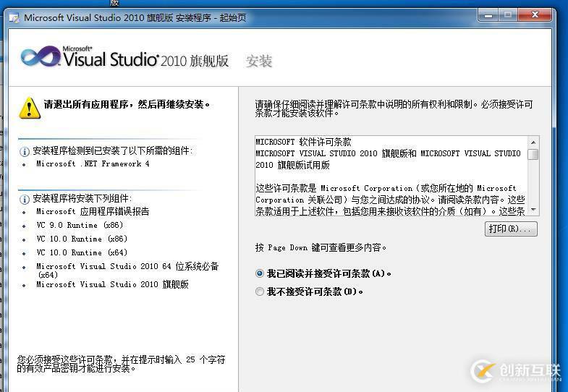Click "MICROSOFT 软件许可条款" heading in license box
Image resolution: width=568 pixels, height=392 pixels.
click(x=304, y=142)
